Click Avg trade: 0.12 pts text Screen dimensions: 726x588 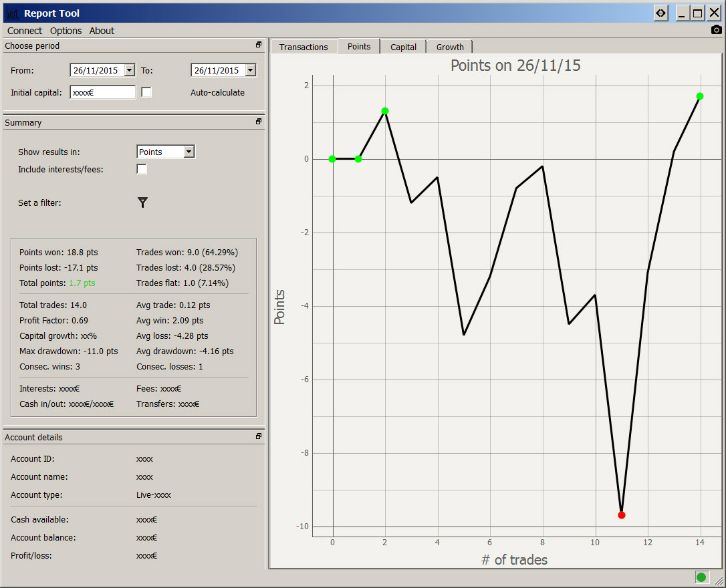pos(173,305)
